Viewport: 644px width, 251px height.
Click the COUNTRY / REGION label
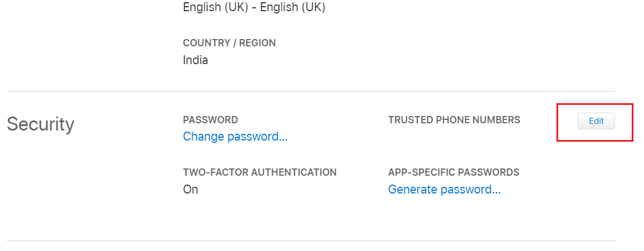tap(229, 43)
